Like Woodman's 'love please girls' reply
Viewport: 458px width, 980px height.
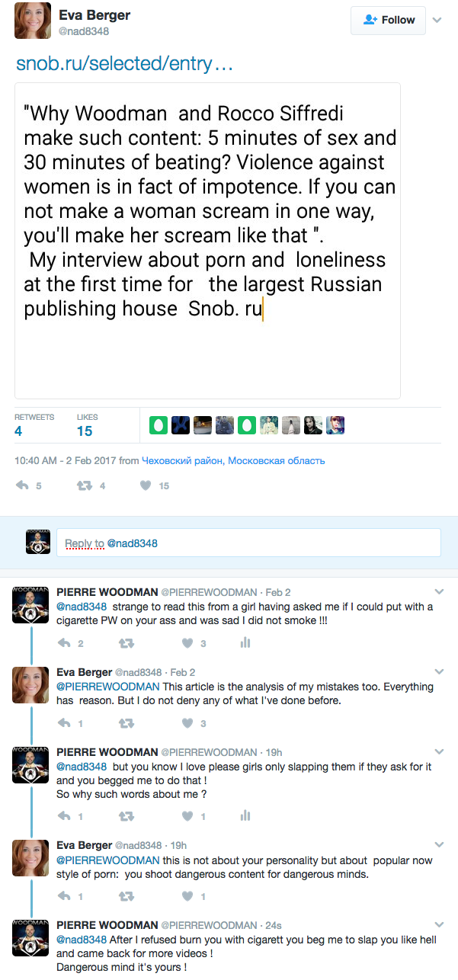[x=187, y=816]
